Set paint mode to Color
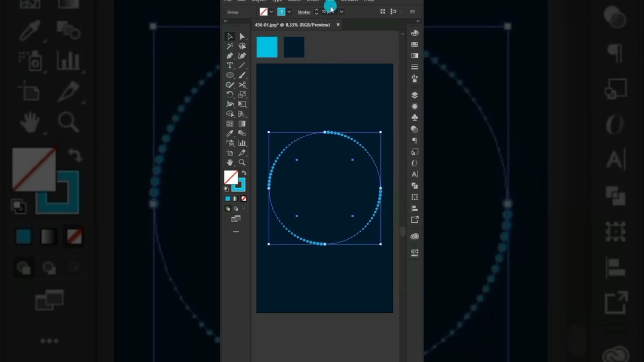Viewport: 644px width, 362px height. [227, 199]
